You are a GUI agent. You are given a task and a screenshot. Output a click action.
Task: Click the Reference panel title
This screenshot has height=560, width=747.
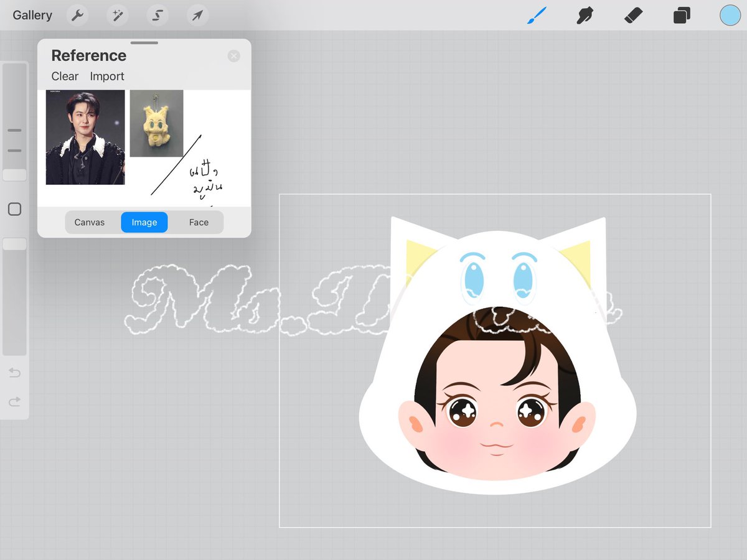88,55
